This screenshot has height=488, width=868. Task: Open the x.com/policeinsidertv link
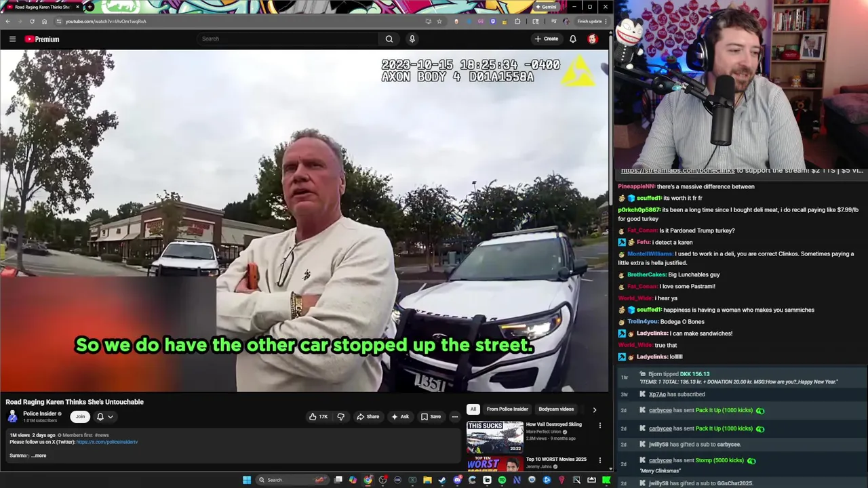107,442
